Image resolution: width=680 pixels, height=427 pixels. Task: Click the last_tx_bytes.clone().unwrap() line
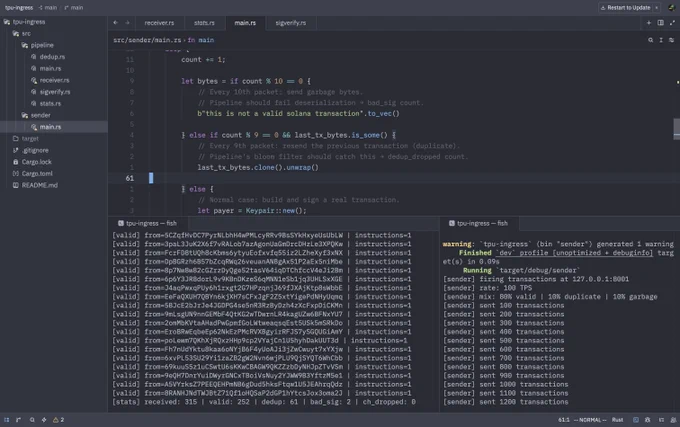258,167
